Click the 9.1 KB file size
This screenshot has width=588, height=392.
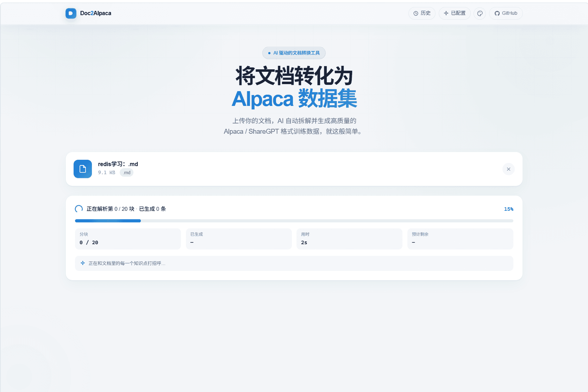[x=107, y=172]
